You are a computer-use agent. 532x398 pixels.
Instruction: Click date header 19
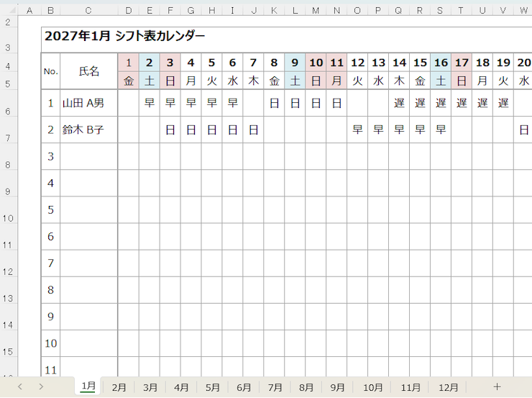pyautogui.click(x=503, y=62)
